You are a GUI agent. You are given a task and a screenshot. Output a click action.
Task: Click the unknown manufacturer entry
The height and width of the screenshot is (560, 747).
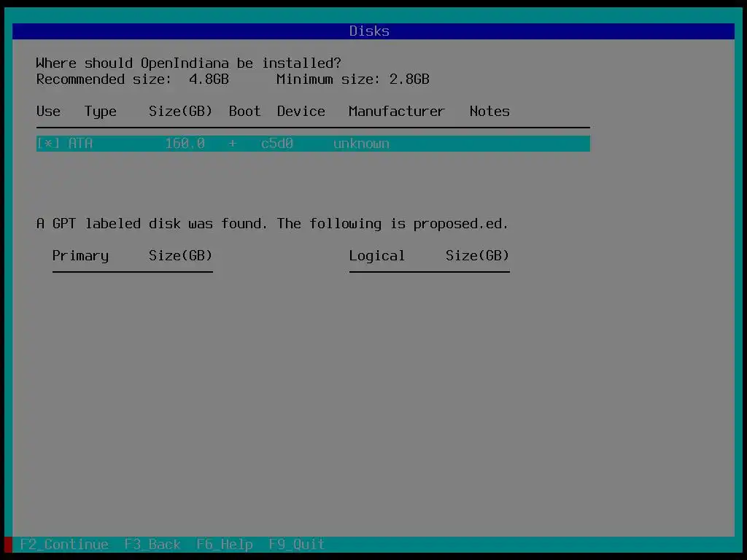[361, 144]
